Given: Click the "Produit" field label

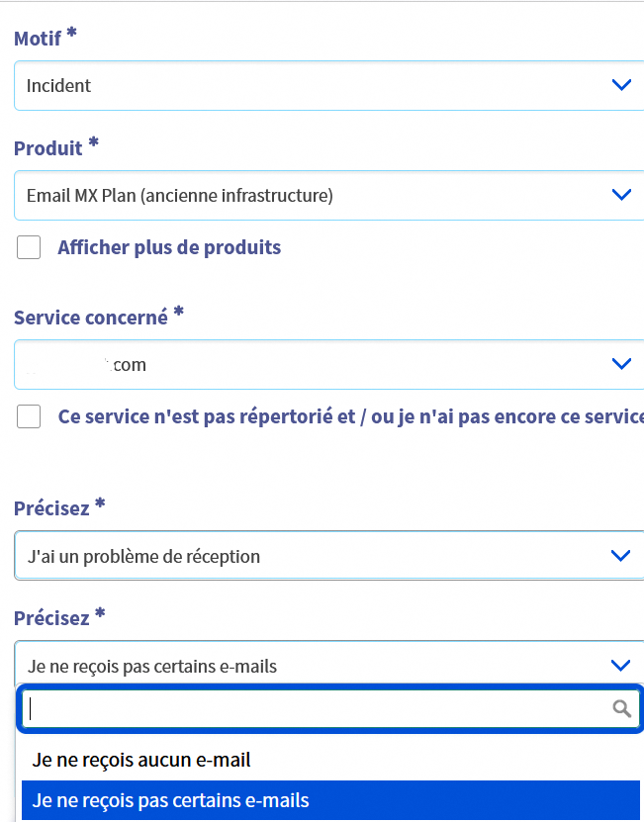Looking at the screenshot, I should click(48, 148).
